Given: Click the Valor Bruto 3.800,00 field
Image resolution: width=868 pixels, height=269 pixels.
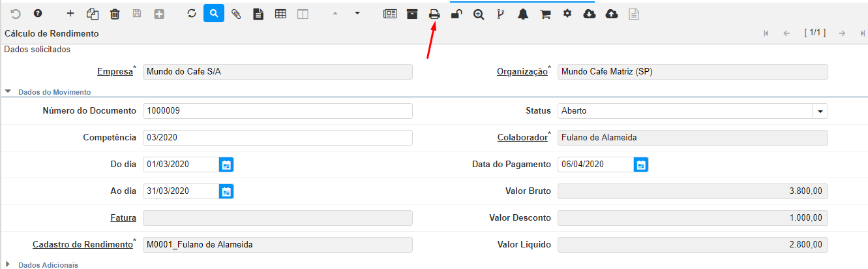Looking at the screenshot, I should tap(693, 191).
